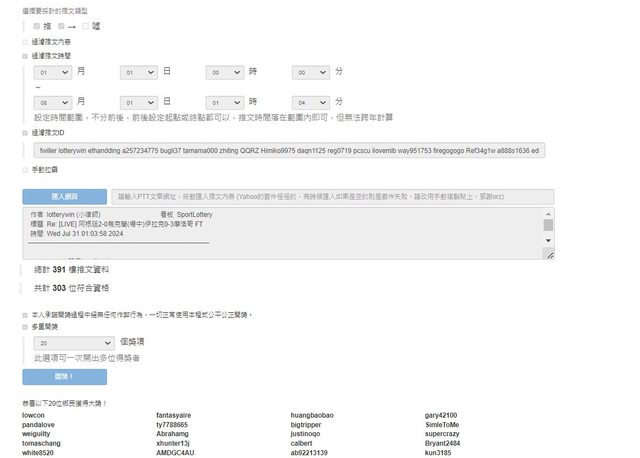Toggle the 過濾推文內容 checkbox
640x458 pixels.
25,42
